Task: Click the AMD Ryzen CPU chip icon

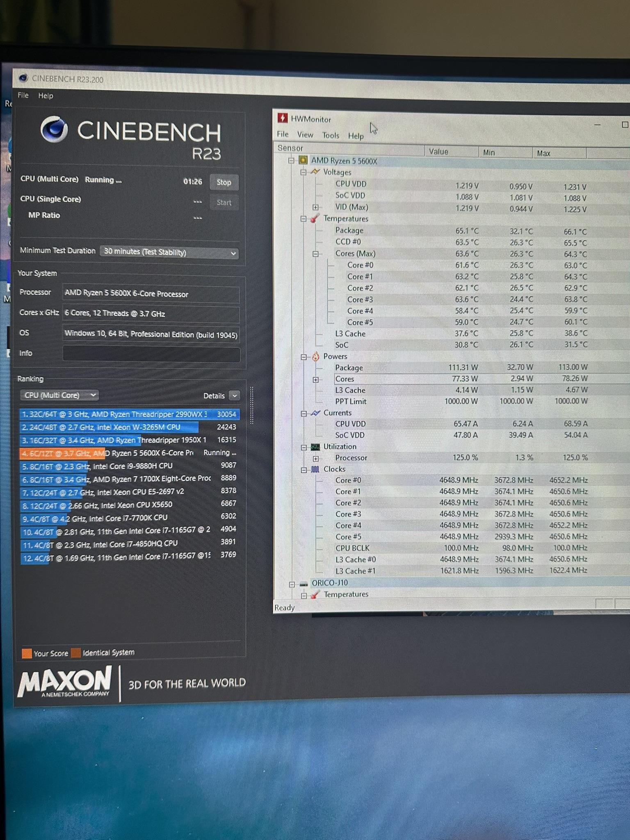Action: click(303, 160)
